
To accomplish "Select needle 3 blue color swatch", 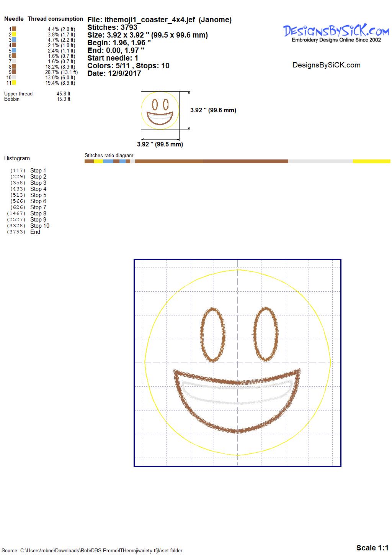I will coord(14,39).
